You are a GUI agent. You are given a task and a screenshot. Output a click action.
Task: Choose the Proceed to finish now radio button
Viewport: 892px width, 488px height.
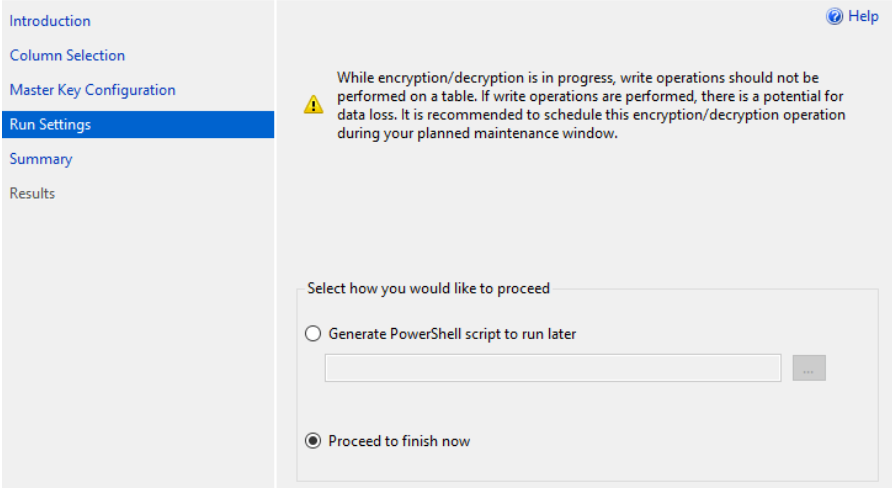pos(313,441)
